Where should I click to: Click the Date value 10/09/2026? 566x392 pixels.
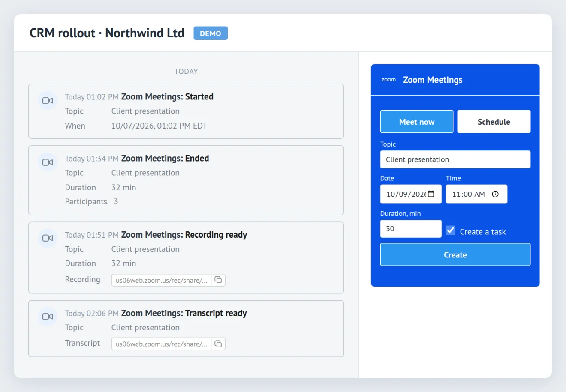click(x=406, y=194)
